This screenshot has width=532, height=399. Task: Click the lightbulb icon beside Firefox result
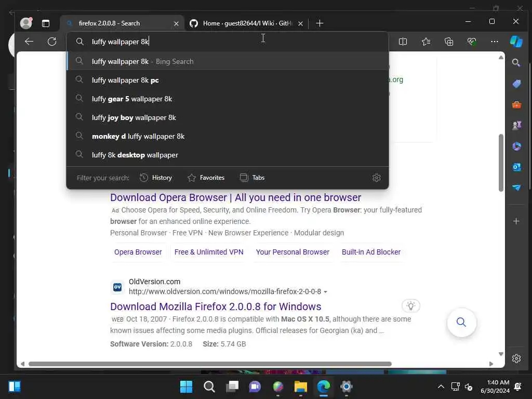(x=411, y=306)
